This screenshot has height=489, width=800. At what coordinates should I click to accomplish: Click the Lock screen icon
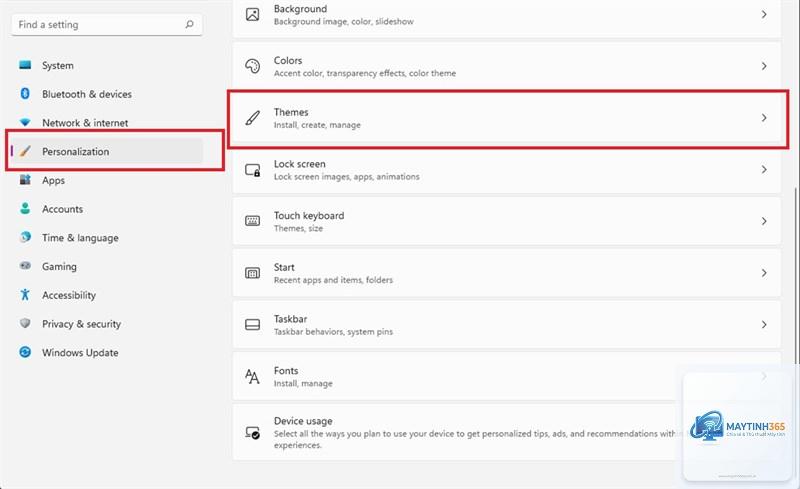[x=253, y=170]
